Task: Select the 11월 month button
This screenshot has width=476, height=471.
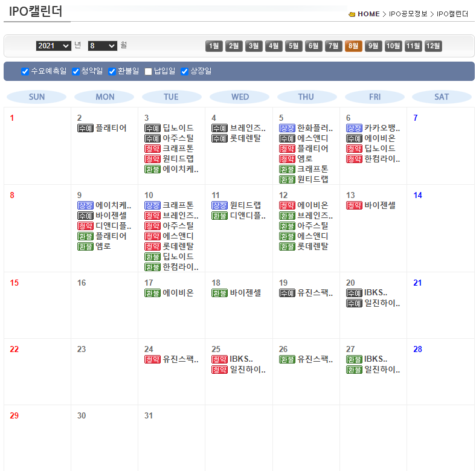Action: click(x=413, y=46)
